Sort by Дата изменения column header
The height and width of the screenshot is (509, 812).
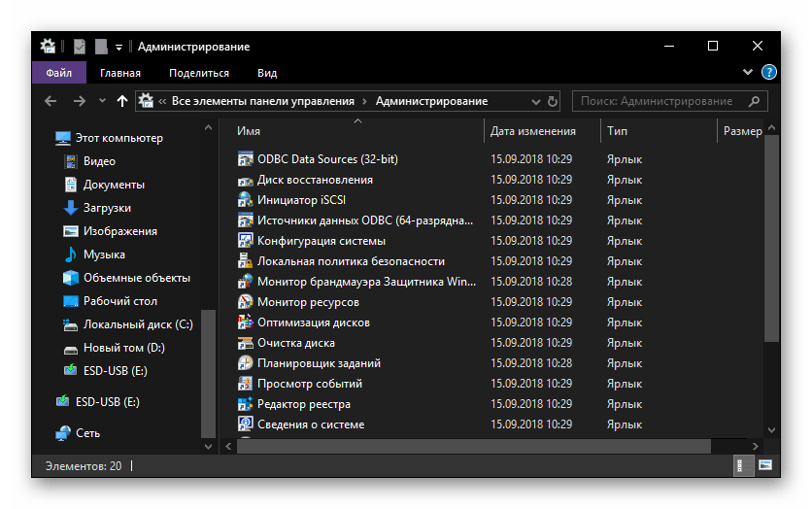(x=533, y=131)
